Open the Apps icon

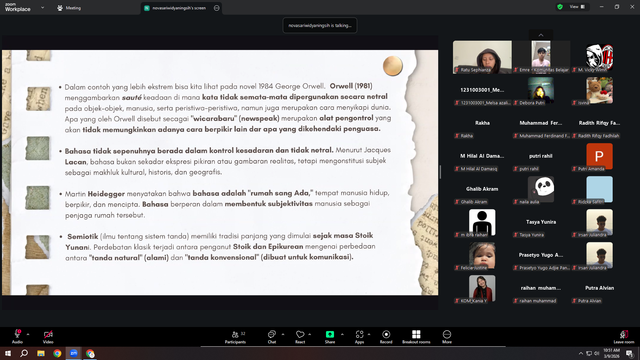point(359,334)
